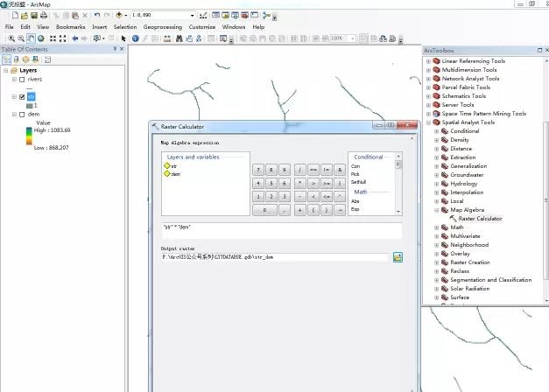549x392 pixels.
Task: Click the str layer in Layers and variables
Action: click(x=171, y=166)
